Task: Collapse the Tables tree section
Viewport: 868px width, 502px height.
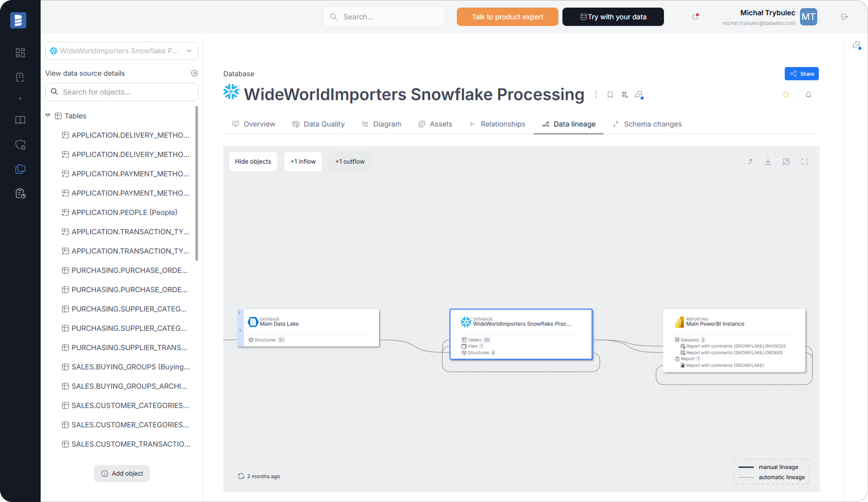Action: pyautogui.click(x=48, y=115)
